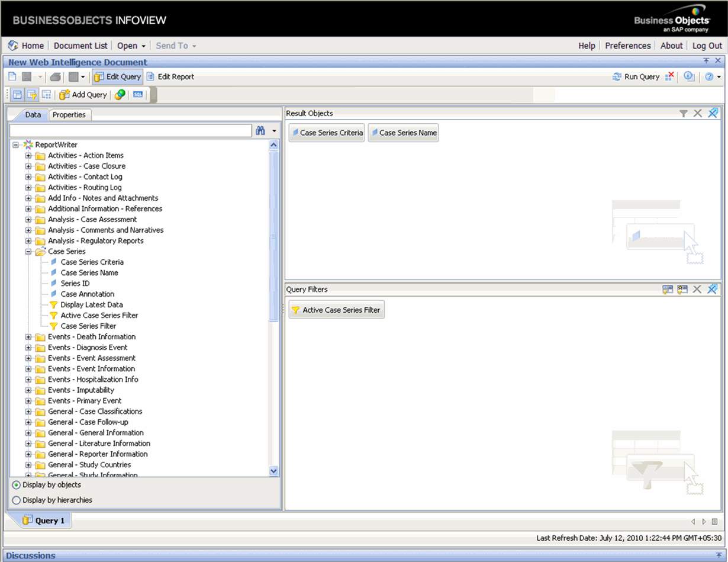Screen dimensions: 728x562
Task: Open Document List
Action: pyautogui.click(x=80, y=46)
